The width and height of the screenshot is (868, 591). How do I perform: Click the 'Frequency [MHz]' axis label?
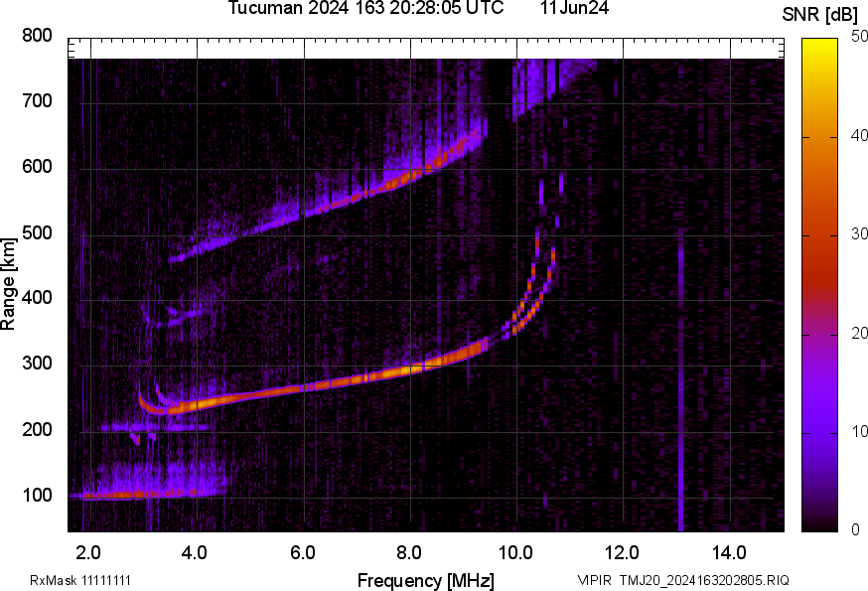coord(426,580)
